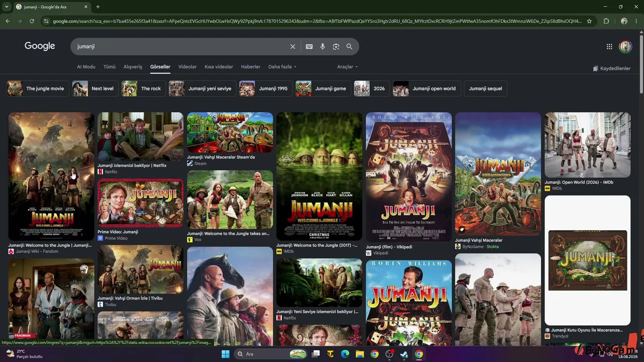Go to the Google logo homepage
This screenshot has width=644, height=362.
40,46
